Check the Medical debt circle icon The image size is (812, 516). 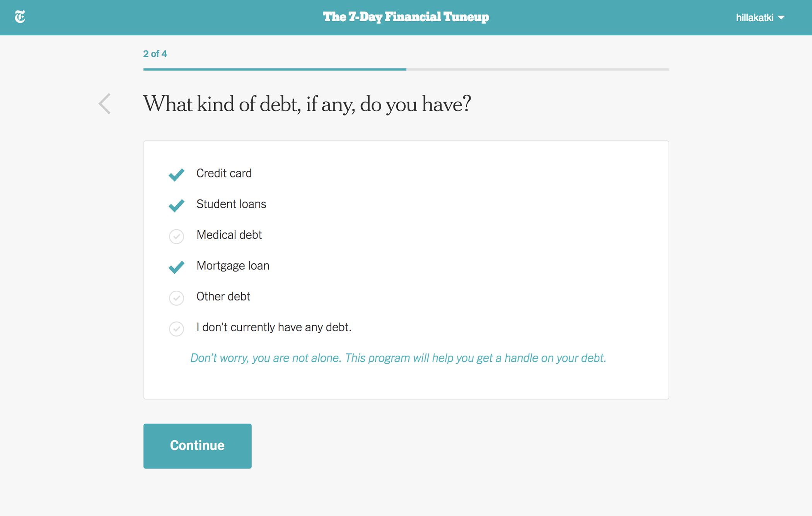coord(176,236)
